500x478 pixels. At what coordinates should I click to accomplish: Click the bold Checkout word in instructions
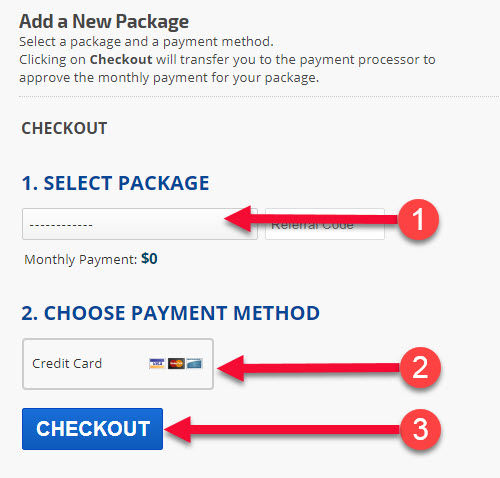coord(121,60)
